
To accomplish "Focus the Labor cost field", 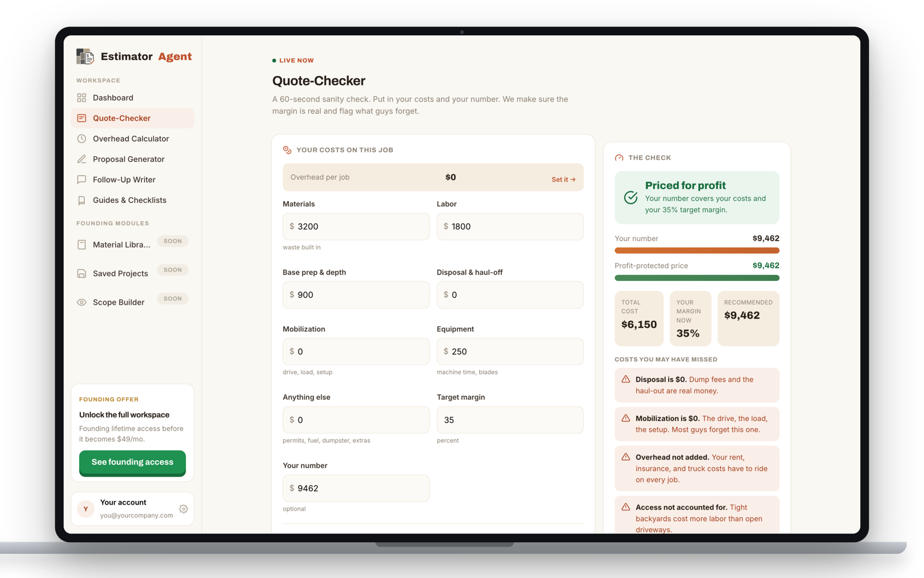I will point(510,227).
